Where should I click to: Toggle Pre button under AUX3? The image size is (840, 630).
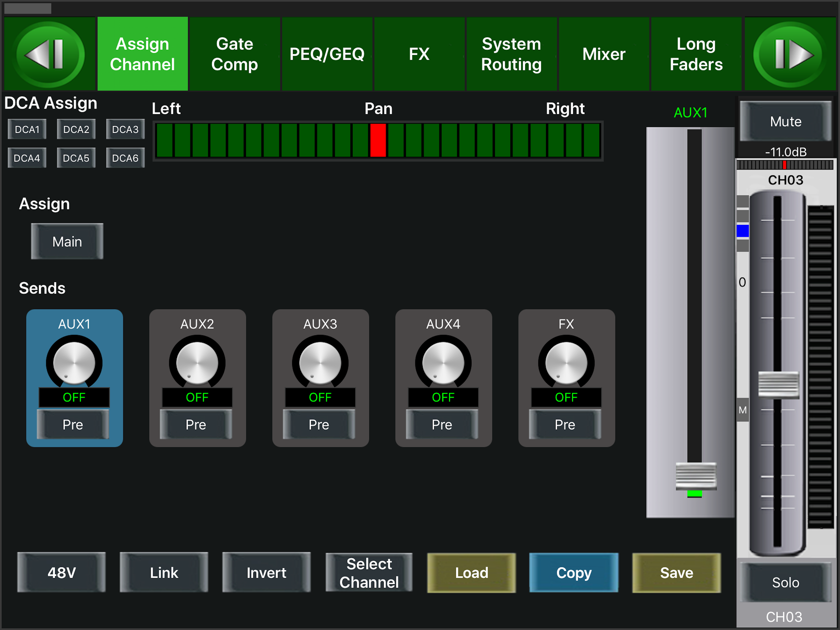(x=319, y=425)
